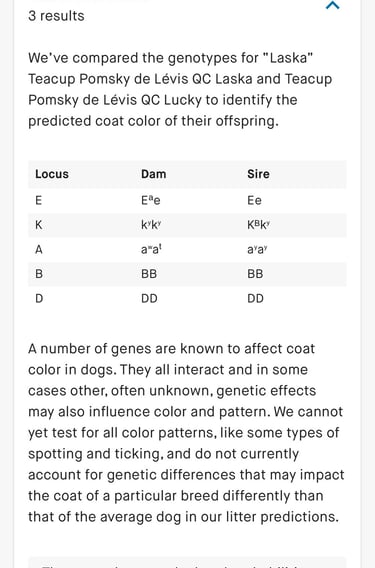The height and width of the screenshot is (568, 375).
Task: Click the Dam's K locus genotype
Action: tap(151, 225)
